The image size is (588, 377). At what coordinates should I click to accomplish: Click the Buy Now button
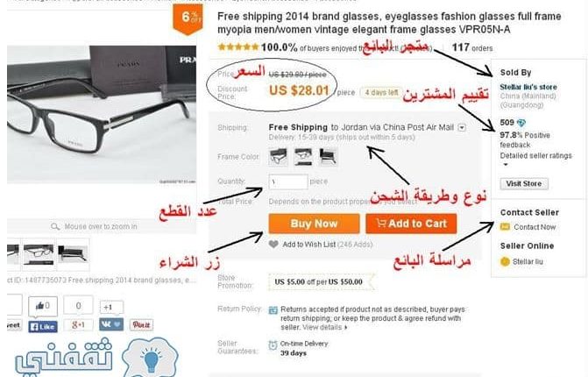(315, 224)
